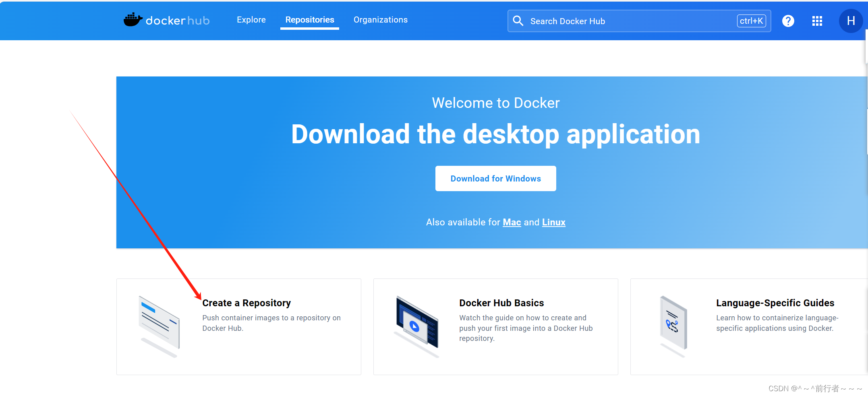Open the Create a Repository heading
Viewport: 868px width, 396px height.
pos(247,303)
